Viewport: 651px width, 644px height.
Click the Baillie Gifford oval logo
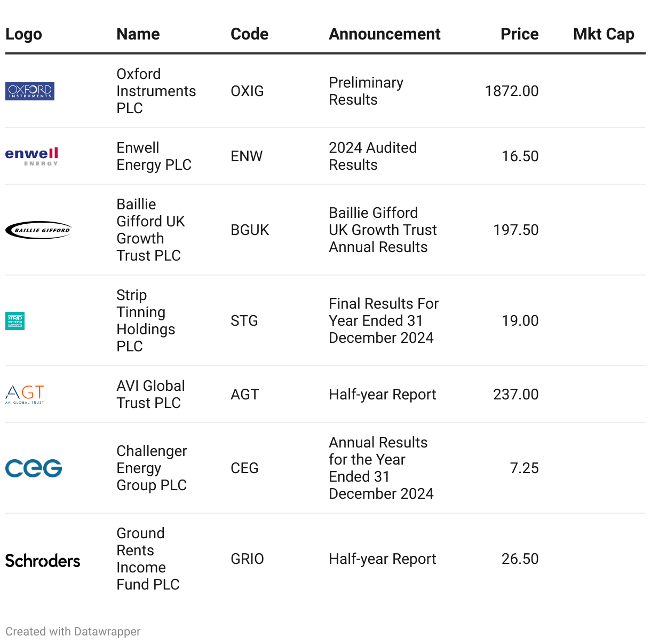click(38, 230)
